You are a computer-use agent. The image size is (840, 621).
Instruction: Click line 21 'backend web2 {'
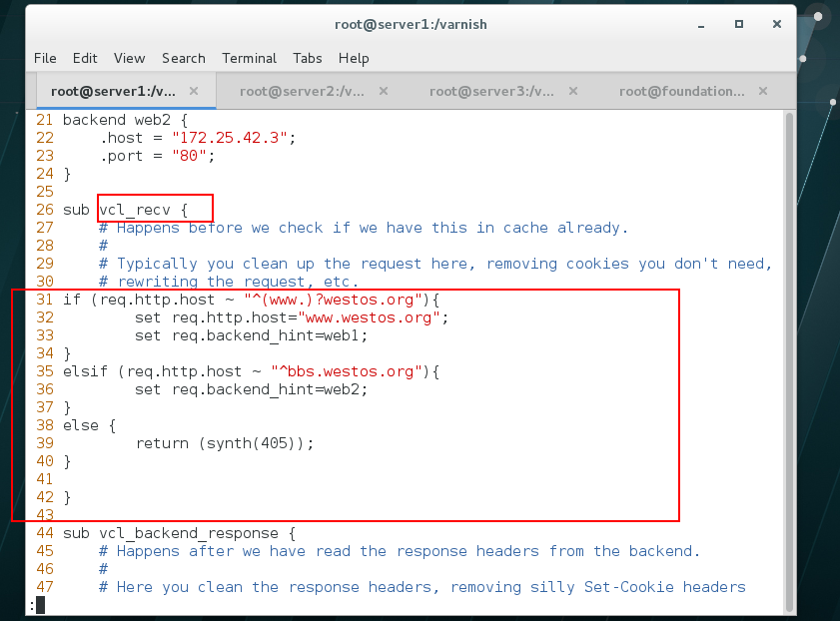[126, 120]
